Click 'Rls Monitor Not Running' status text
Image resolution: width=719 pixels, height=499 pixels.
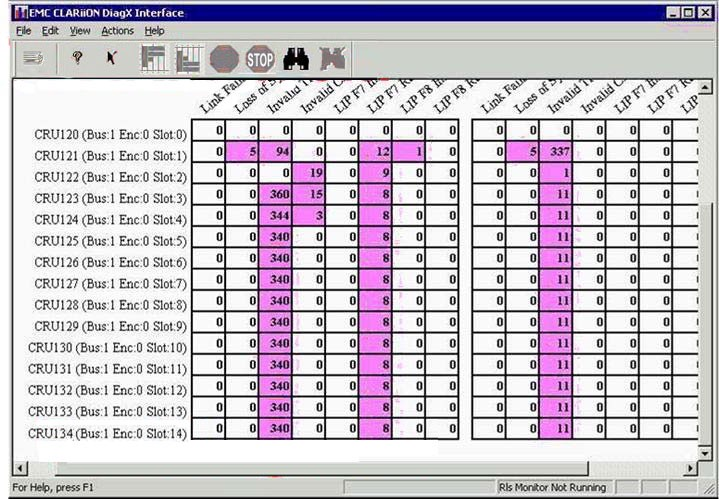[x=553, y=487]
